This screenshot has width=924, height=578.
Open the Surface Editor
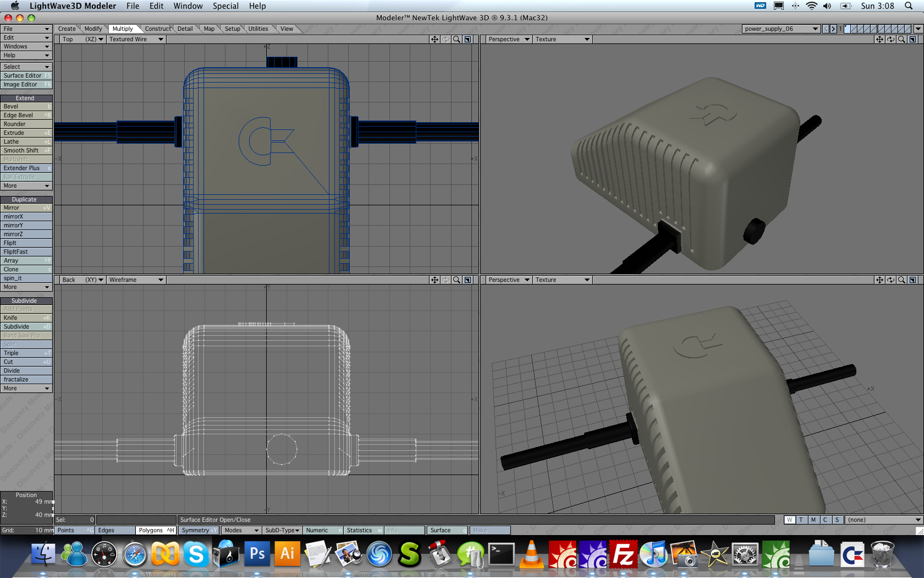26,76
